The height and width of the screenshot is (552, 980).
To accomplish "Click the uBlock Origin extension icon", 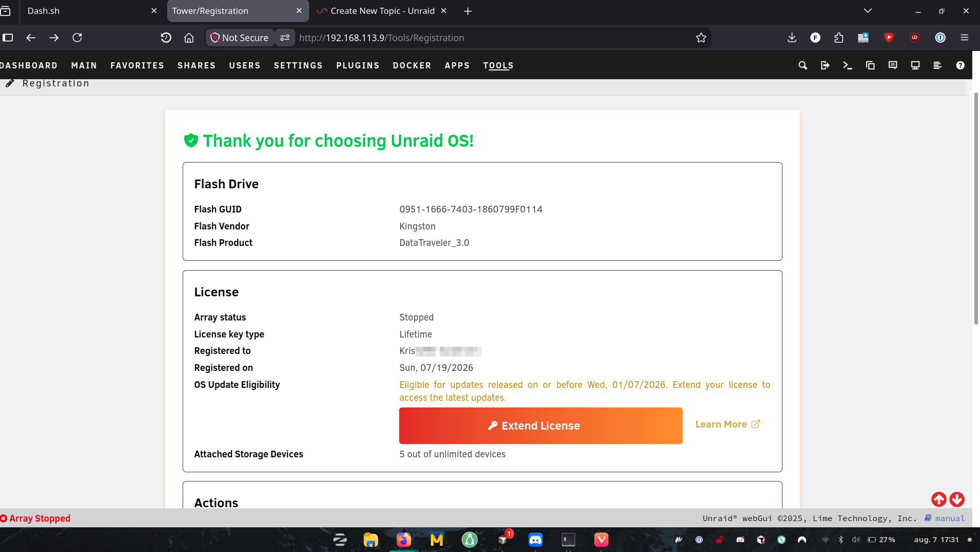I will [915, 38].
